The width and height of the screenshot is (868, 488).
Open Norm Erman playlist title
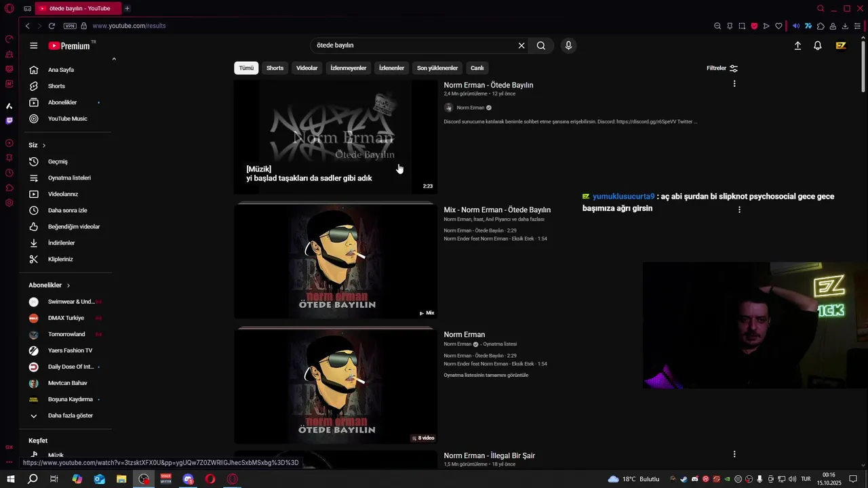coord(465,335)
